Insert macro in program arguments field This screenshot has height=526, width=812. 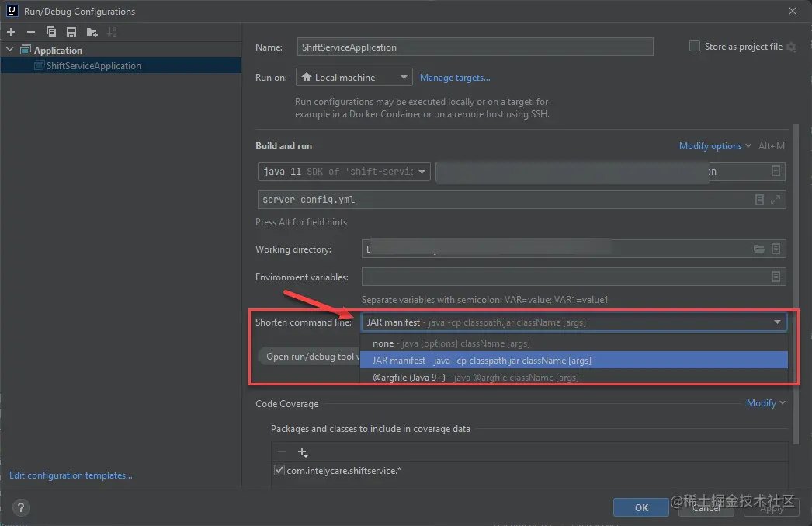tap(759, 200)
